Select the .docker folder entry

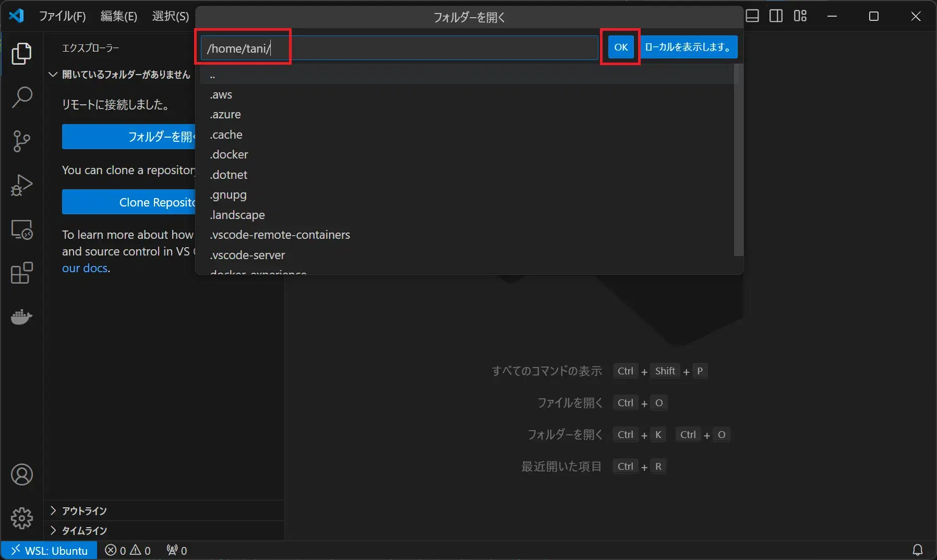[x=467, y=154]
